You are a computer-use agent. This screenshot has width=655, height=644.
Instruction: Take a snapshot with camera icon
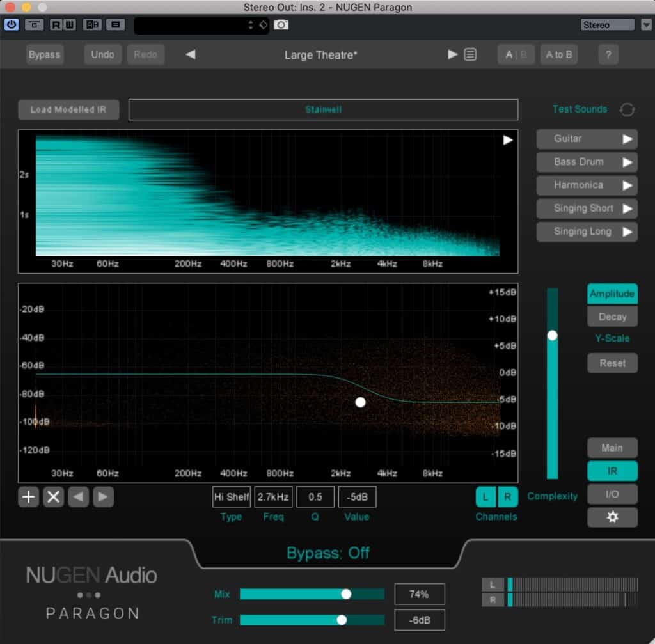coord(281,25)
